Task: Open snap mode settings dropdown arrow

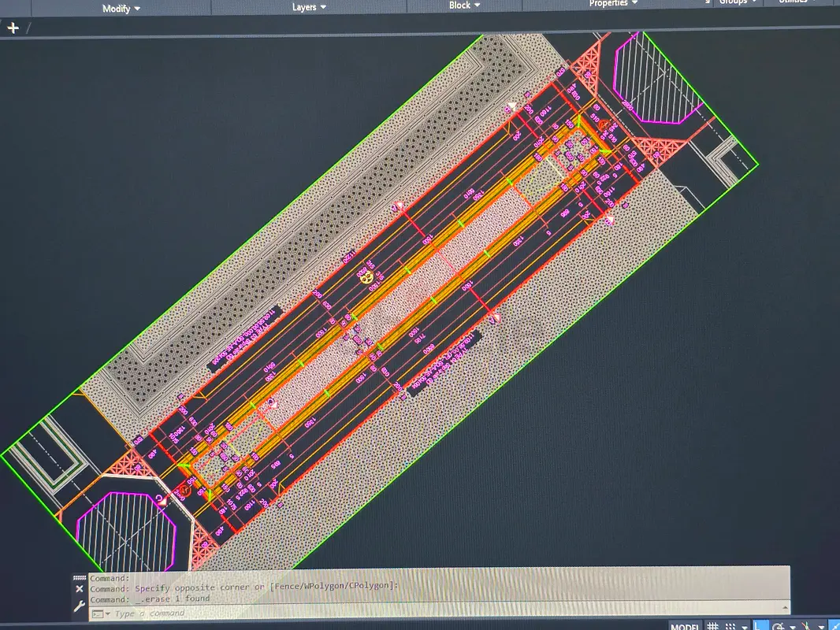Action: [745, 628]
